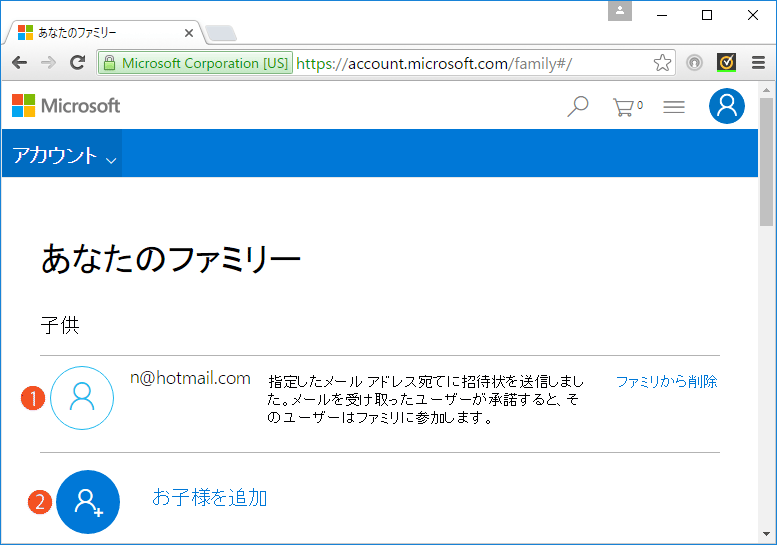777x545 pixels.
Task: Click the browser forward arrow
Action: (48, 63)
